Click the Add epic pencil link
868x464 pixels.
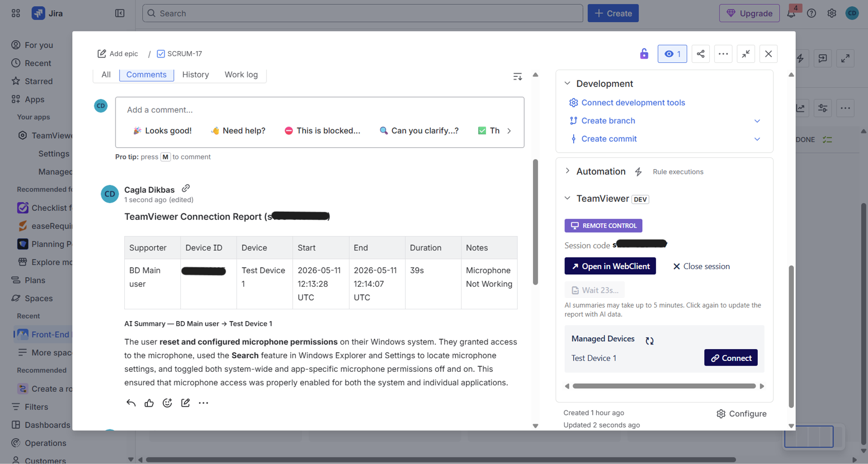point(118,54)
